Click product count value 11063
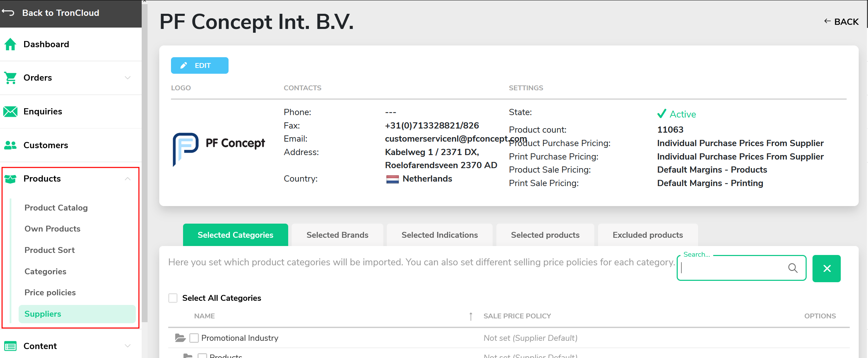868x358 pixels. (x=670, y=130)
